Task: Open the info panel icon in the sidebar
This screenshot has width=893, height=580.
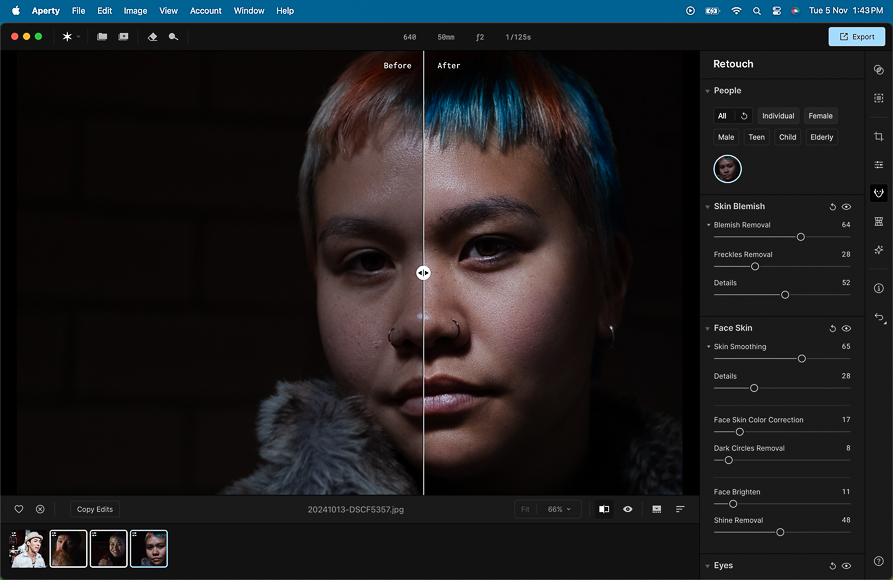Action: pyautogui.click(x=879, y=288)
